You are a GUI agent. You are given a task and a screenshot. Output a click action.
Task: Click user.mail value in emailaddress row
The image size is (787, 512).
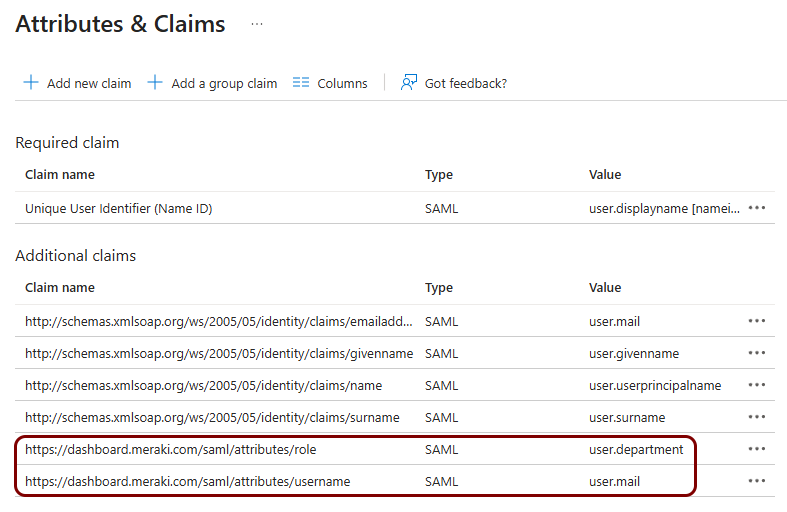pos(614,321)
